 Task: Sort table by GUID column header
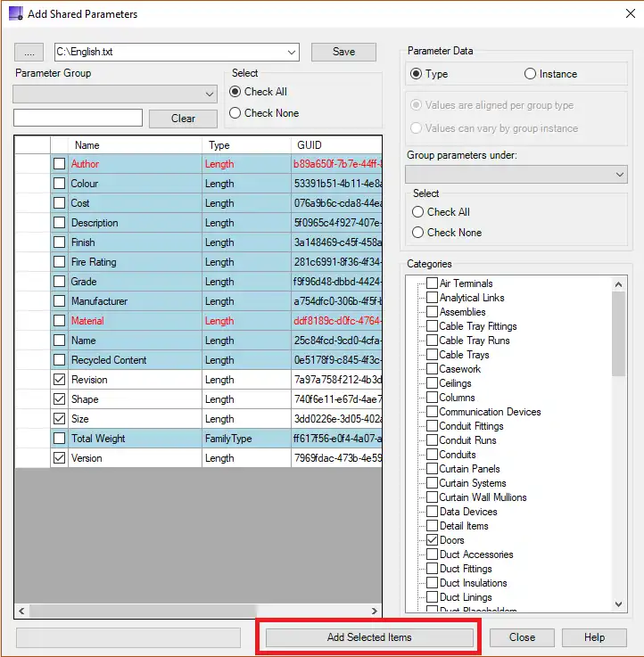[x=334, y=145]
